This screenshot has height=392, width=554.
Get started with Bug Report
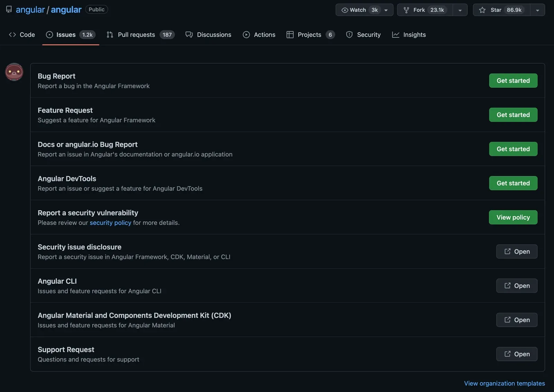point(513,81)
